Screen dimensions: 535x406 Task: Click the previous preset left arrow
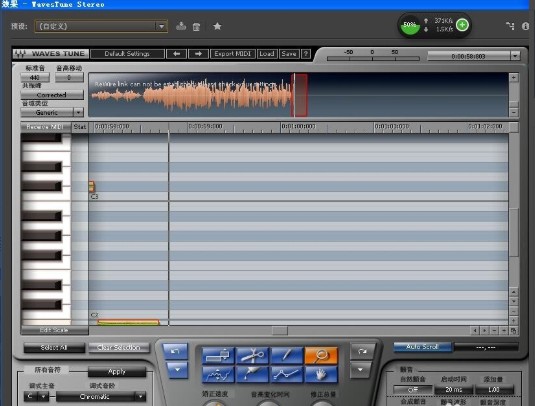point(176,54)
